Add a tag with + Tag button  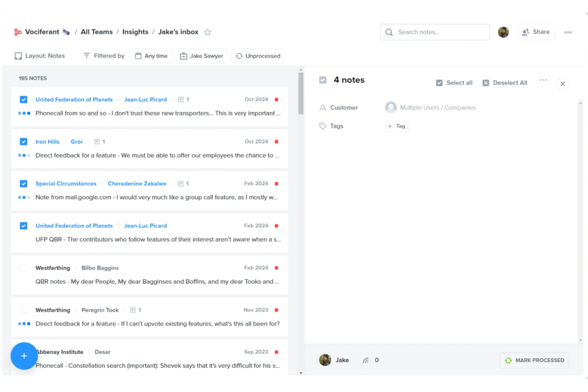coord(397,126)
